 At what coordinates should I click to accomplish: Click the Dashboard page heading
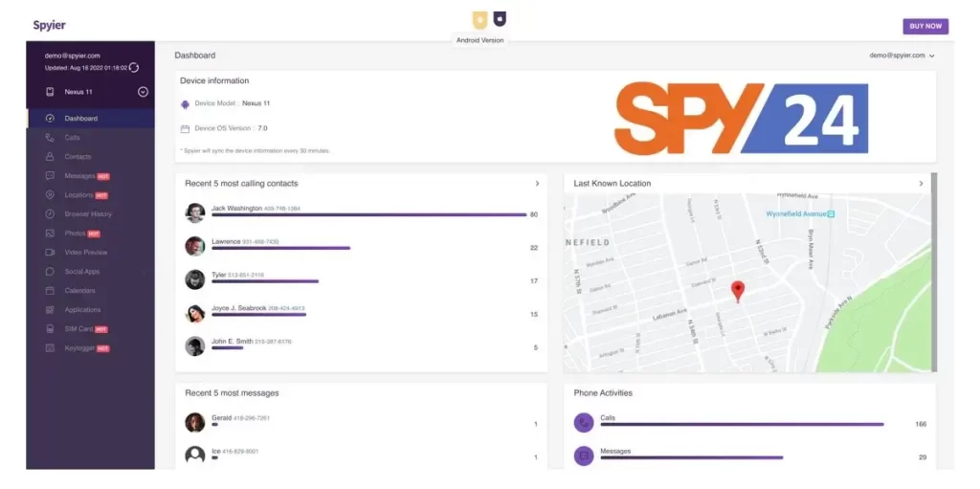click(x=195, y=56)
